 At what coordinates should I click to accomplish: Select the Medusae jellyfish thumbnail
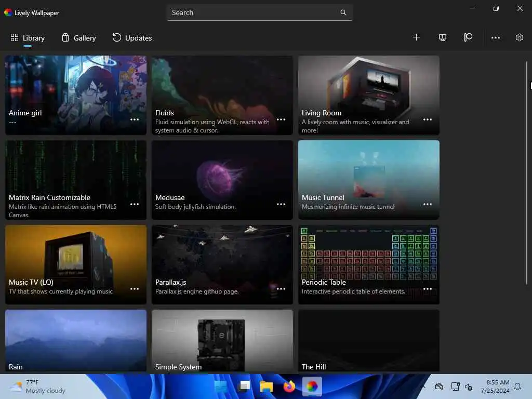222,180
